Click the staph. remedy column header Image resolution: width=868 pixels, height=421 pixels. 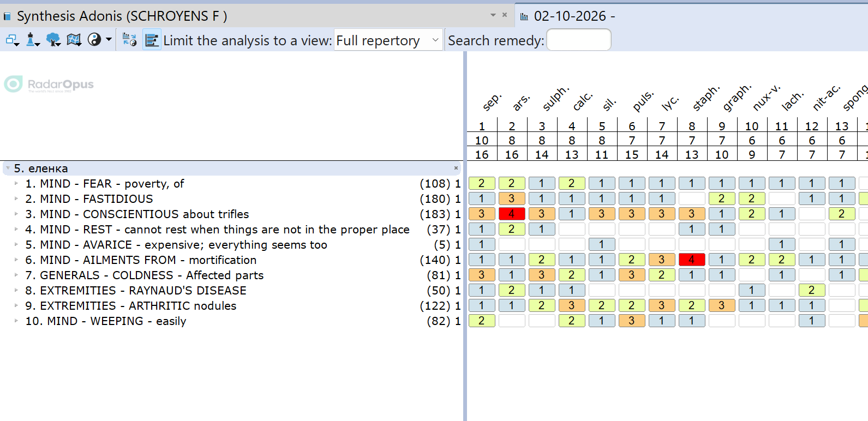(706, 98)
